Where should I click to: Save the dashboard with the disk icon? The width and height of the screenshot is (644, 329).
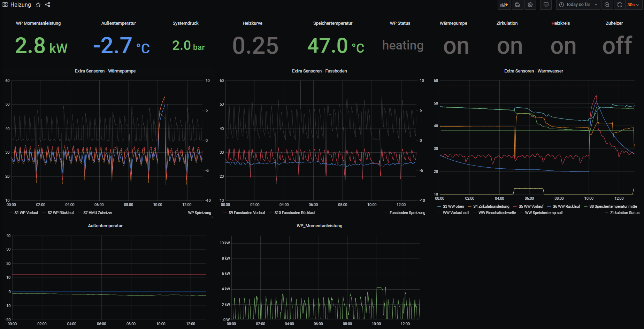click(x=517, y=5)
